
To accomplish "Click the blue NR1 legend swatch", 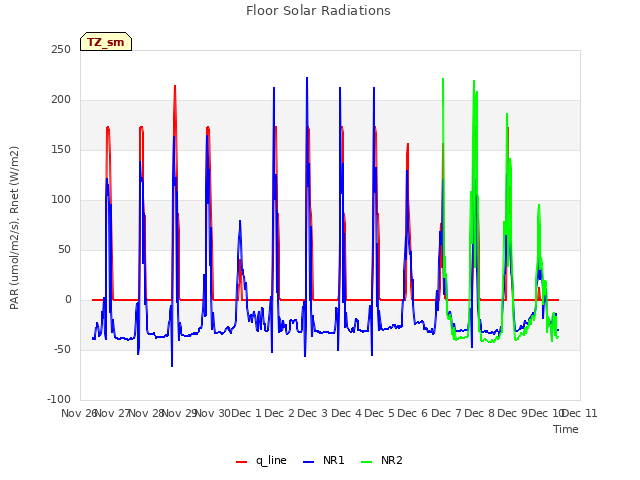I will pos(309,462).
